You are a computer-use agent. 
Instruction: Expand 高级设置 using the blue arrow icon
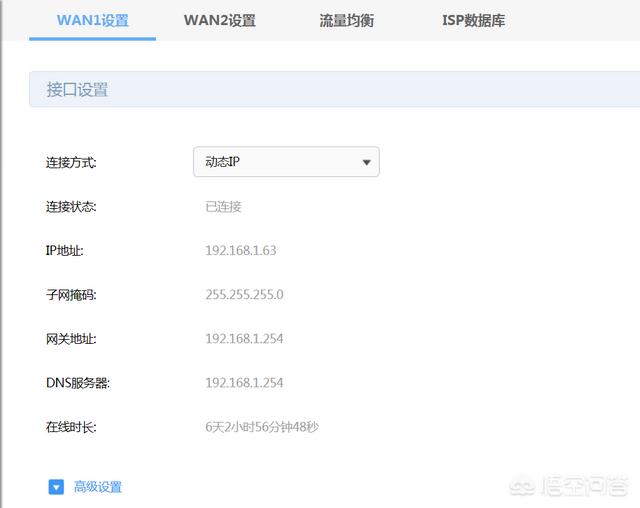(56, 487)
